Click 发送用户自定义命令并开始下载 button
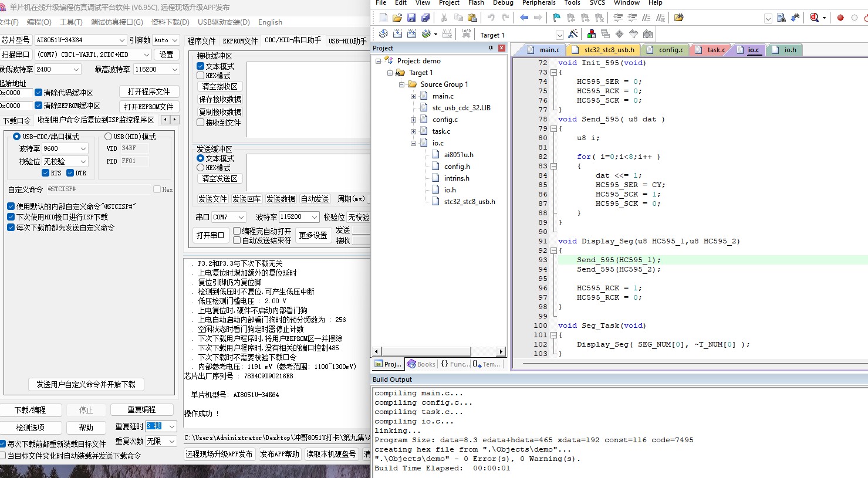The height and width of the screenshot is (478, 868). (86, 385)
